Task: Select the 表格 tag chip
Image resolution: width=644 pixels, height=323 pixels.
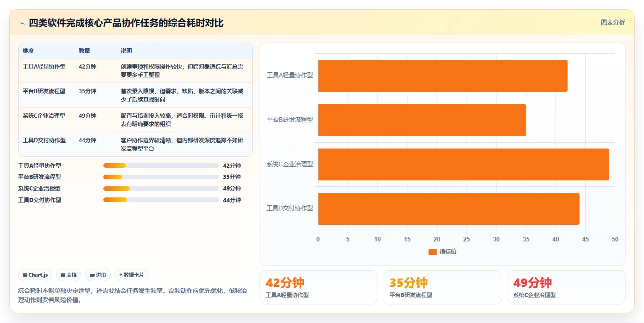Action: (69, 275)
